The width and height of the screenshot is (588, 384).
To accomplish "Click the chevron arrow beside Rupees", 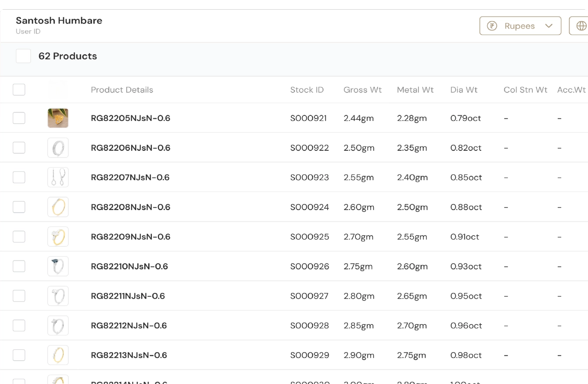I will coord(549,26).
